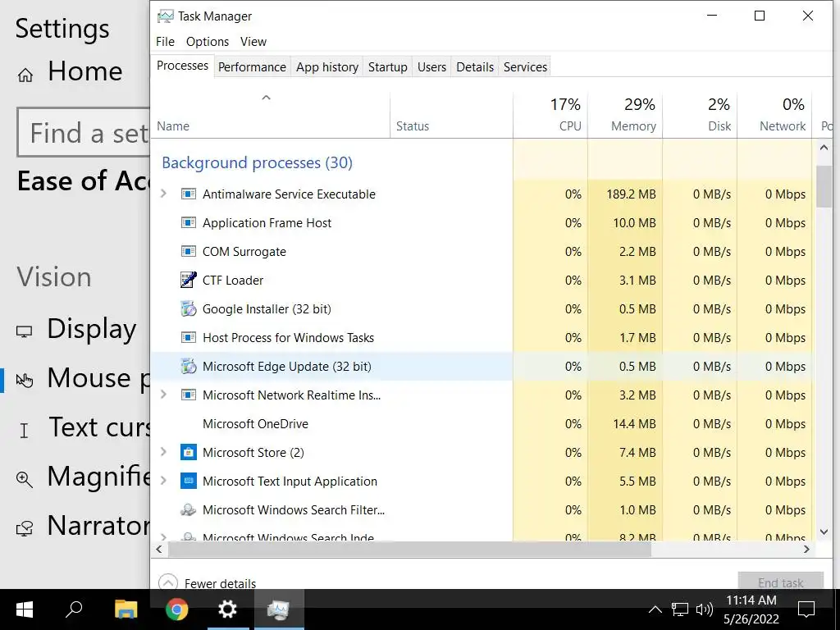Open the Action Center notifications icon
This screenshot has width=840, height=630.
tap(806, 609)
